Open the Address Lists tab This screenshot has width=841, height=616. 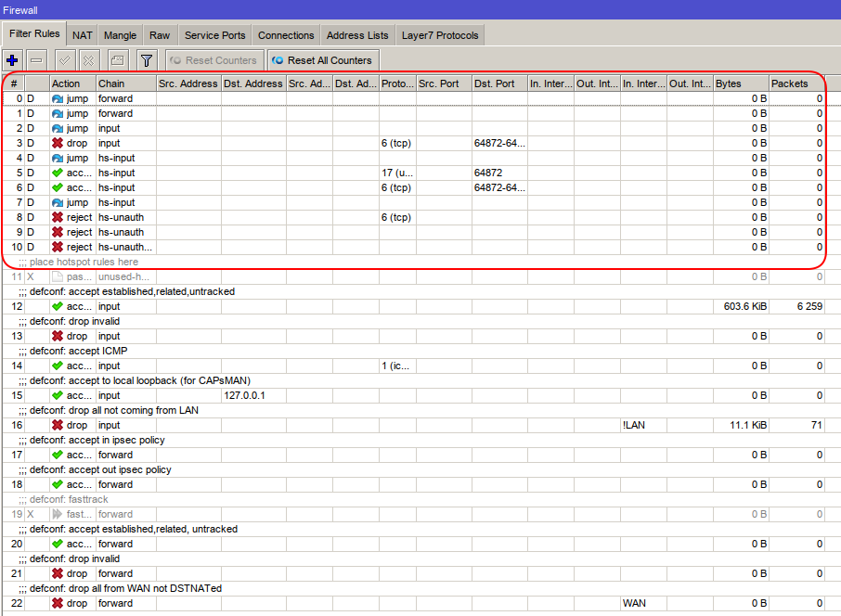(357, 35)
